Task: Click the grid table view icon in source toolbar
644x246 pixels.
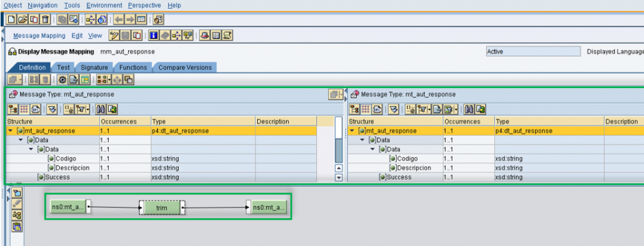Action: coord(24,109)
